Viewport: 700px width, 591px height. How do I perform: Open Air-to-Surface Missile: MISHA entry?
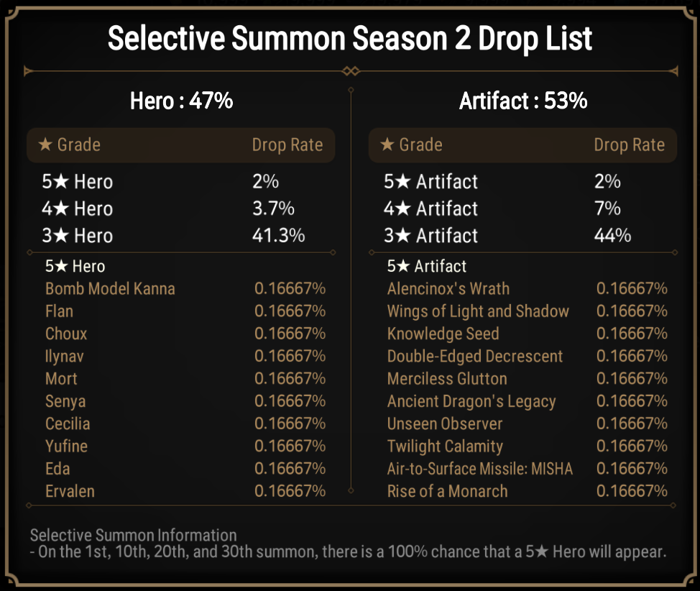(x=480, y=469)
